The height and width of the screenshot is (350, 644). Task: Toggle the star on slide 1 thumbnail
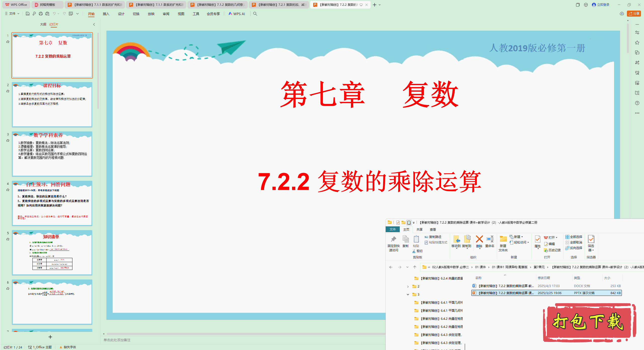click(x=8, y=42)
